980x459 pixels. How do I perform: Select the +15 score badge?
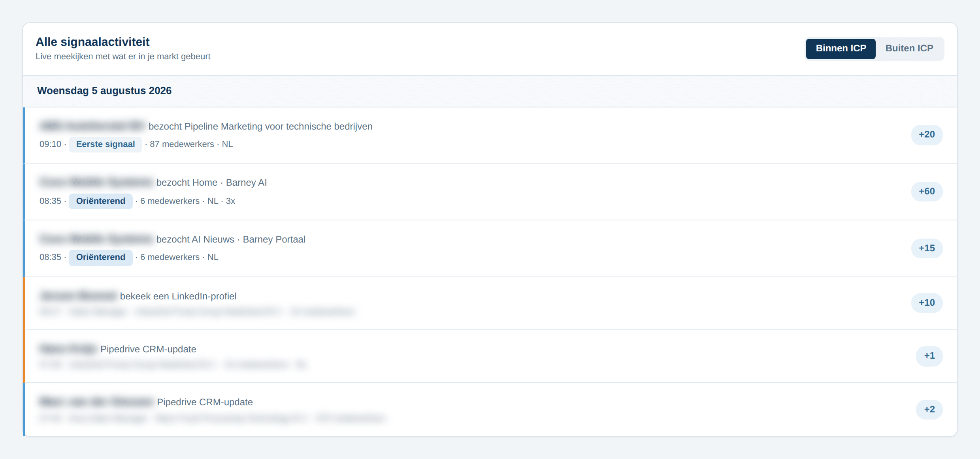[927, 248]
